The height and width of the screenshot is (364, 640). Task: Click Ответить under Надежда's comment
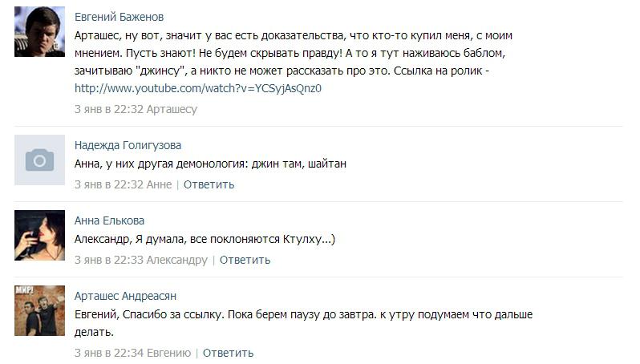coord(209,184)
